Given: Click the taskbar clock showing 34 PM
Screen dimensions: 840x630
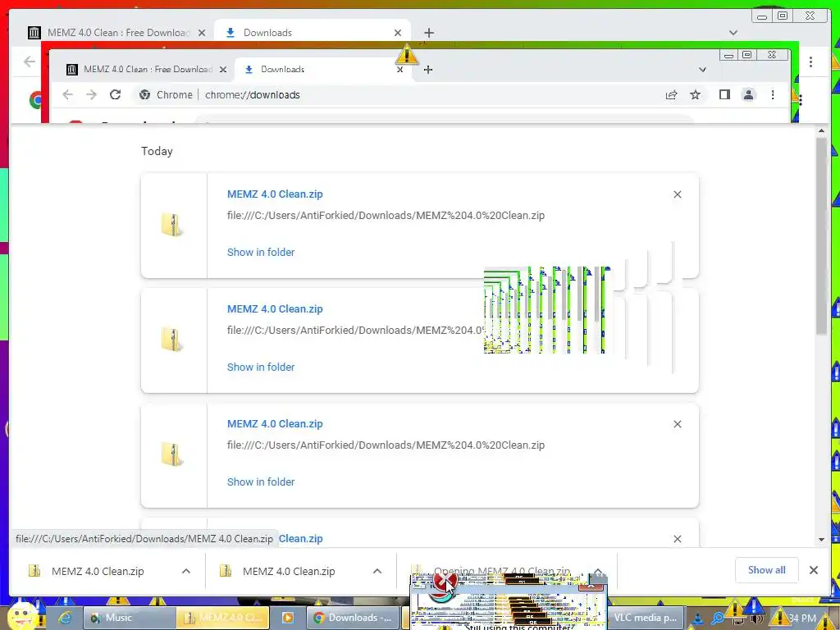Looking at the screenshot, I should tap(802, 619).
